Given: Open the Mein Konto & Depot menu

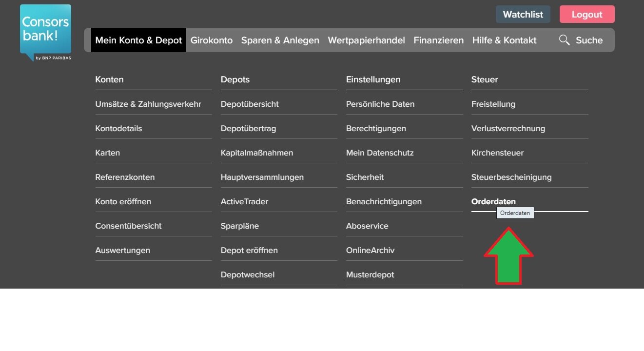Looking at the screenshot, I should 138,40.
